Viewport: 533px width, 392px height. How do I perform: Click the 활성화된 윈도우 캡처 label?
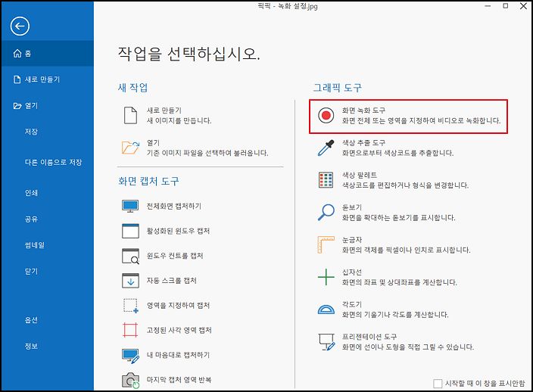tap(178, 231)
